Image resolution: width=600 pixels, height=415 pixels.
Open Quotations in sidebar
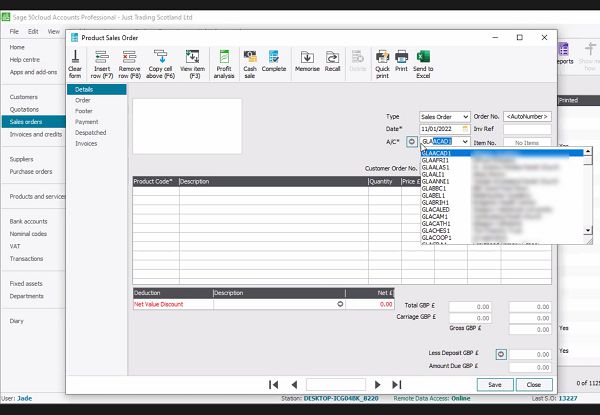click(x=24, y=109)
